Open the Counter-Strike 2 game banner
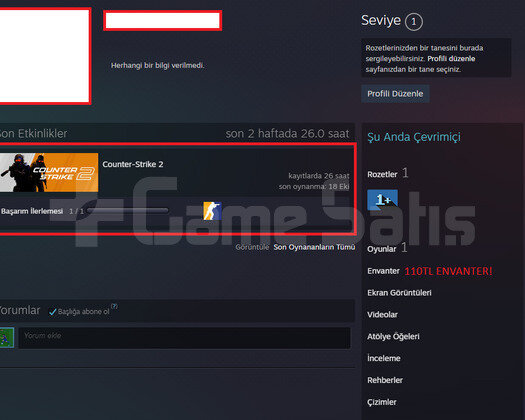525x420 pixels. tap(49, 172)
